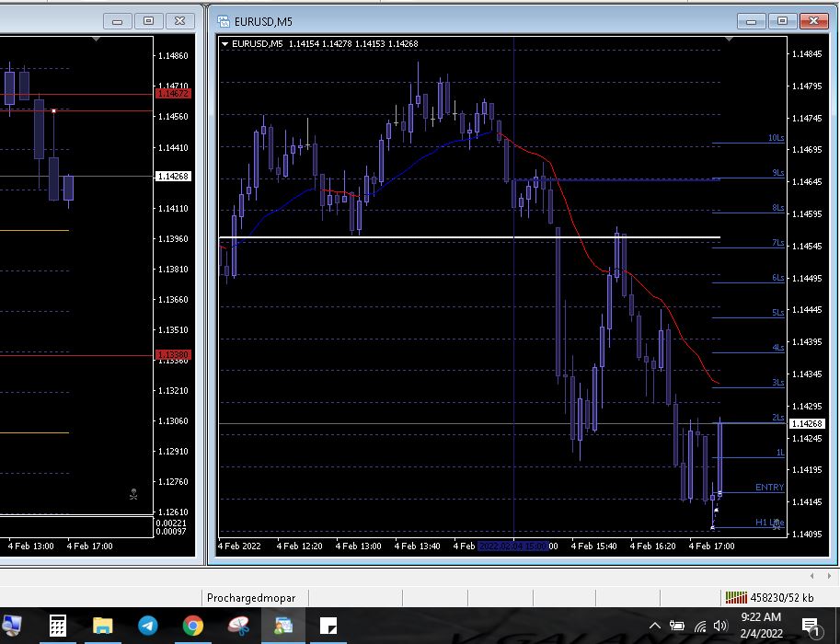Click the 1.14268 price tag in left chart
This screenshot has width=840, height=644.
(x=173, y=176)
